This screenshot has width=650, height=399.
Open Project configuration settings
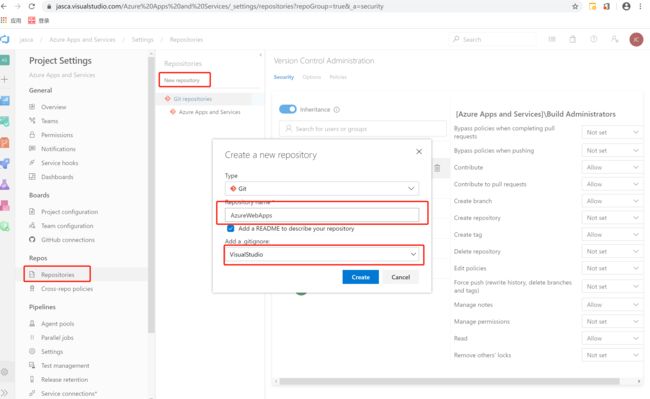coord(69,212)
